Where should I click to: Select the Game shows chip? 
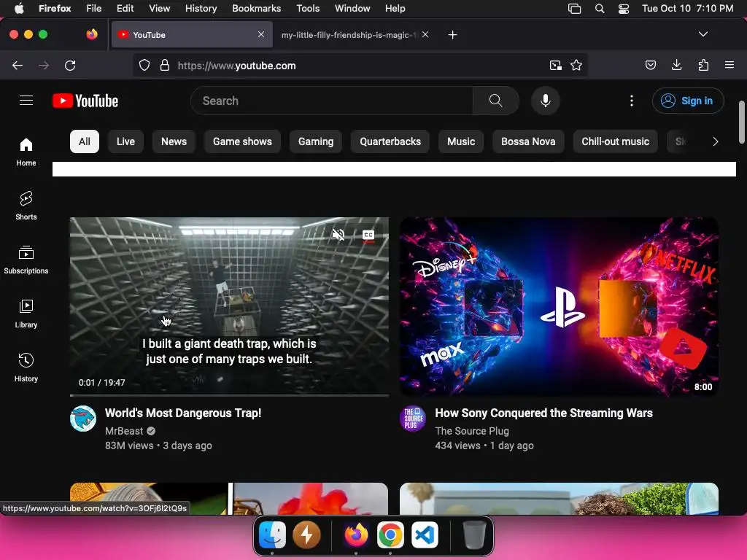(x=242, y=141)
